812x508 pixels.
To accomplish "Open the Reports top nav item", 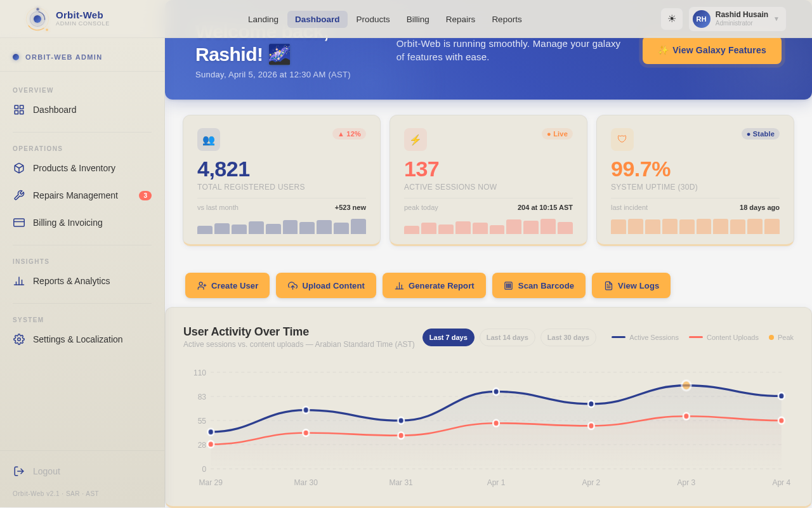I will (x=507, y=19).
